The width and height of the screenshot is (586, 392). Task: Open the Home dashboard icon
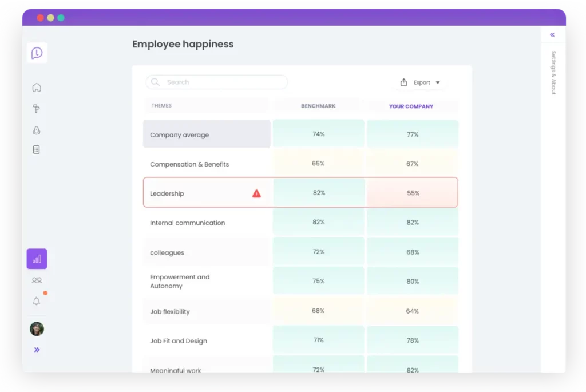click(x=37, y=88)
